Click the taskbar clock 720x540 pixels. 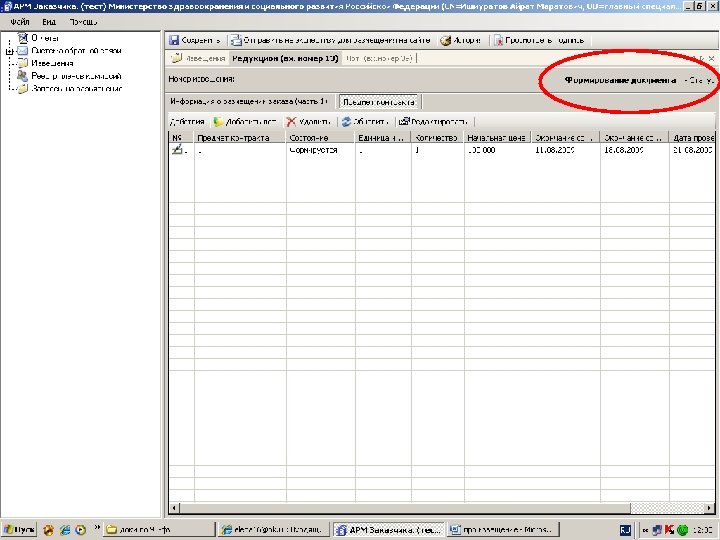point(703,530)
